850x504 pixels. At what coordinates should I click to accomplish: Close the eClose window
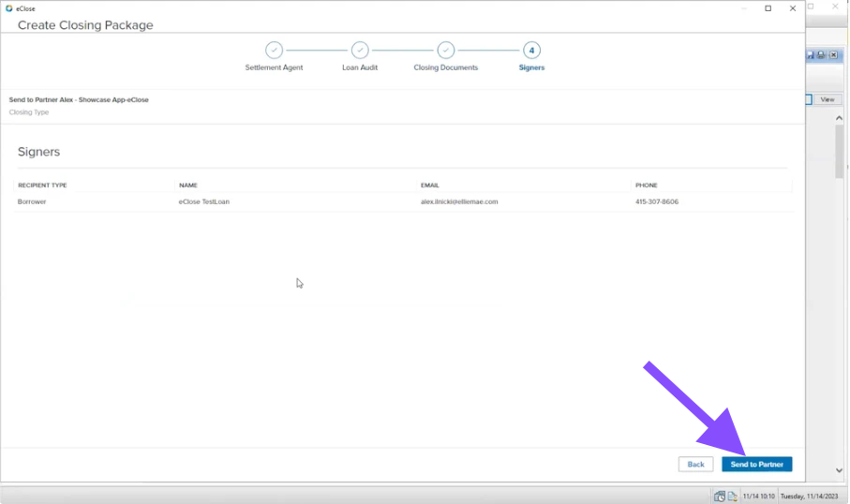(x=793, y=8)
